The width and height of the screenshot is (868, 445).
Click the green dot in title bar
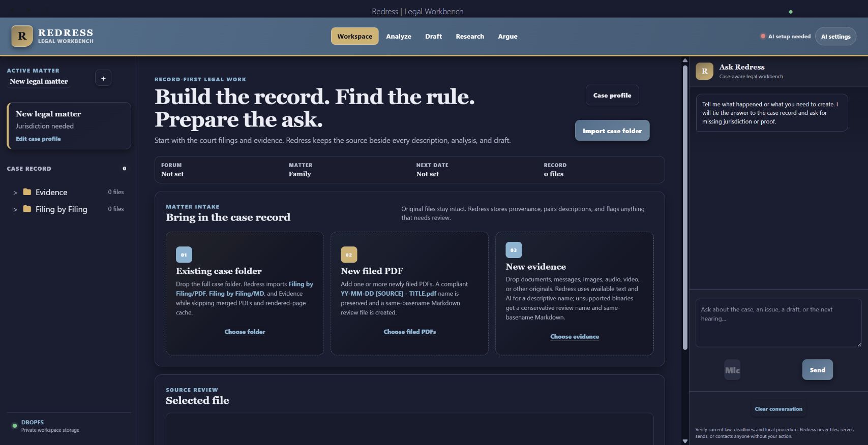[x=790, y=12]
